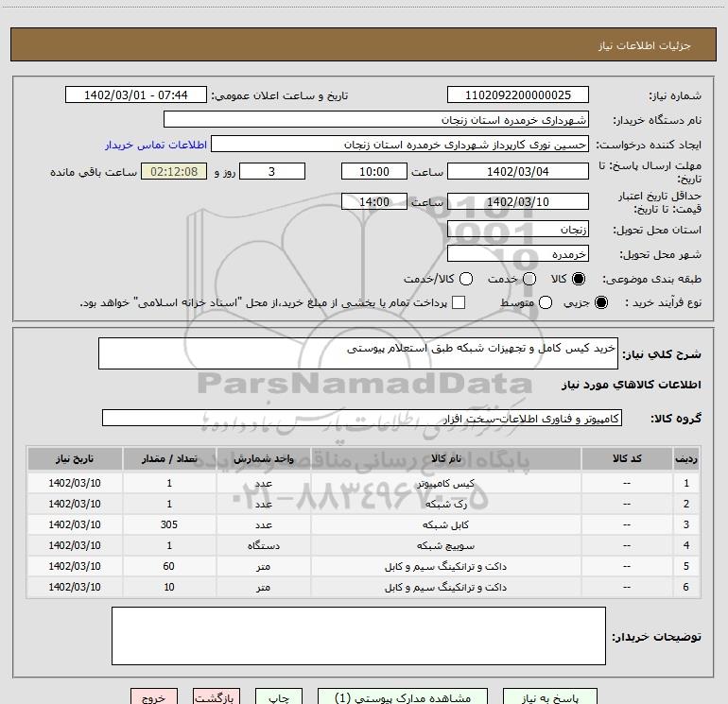Click the quantity cell showing 60
The image size is (728, 704).
(169, 566)
